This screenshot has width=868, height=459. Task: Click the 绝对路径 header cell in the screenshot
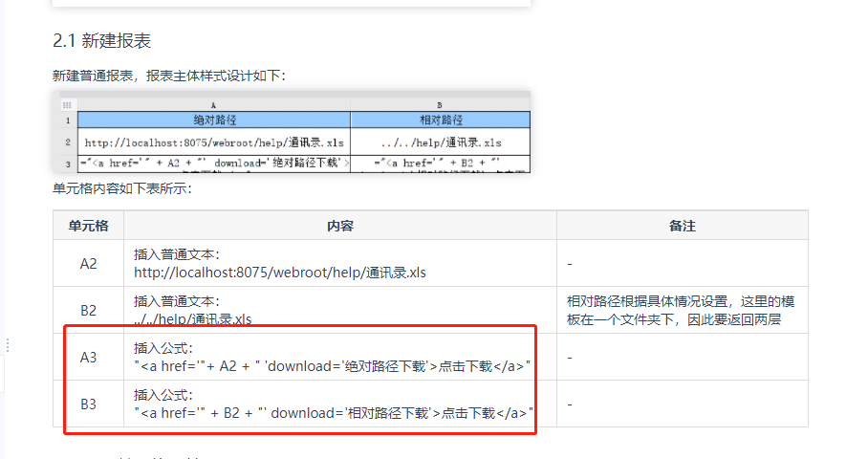pos(214,120)
